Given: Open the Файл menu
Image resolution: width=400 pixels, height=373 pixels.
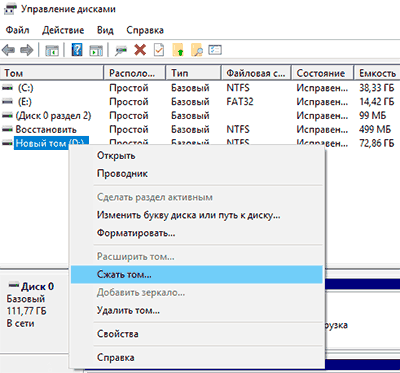Looking at the screenshot, I should (x=17, y=30).
